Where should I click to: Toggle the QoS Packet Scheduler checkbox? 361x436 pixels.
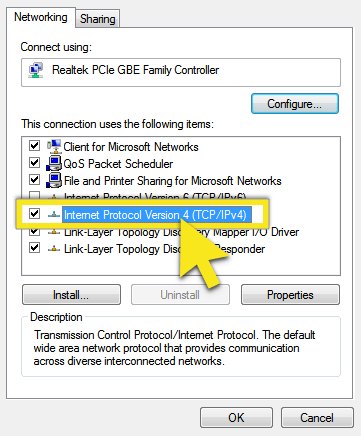[35, 163]
